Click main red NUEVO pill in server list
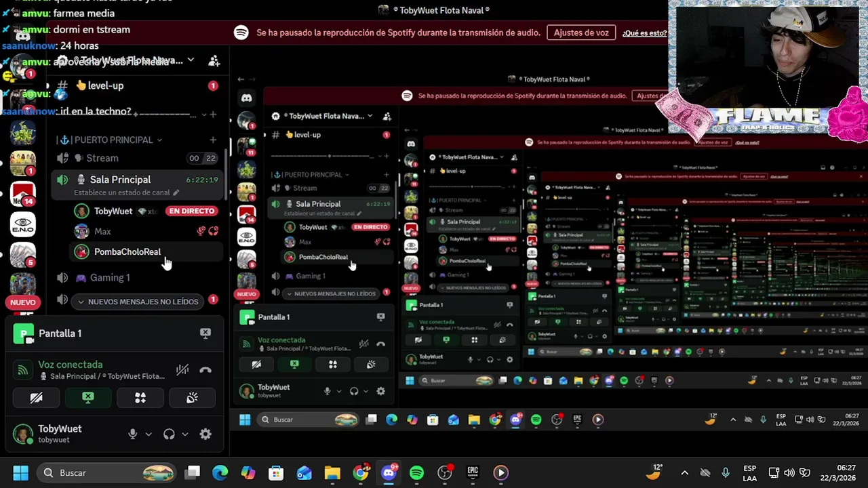 pyautogui.click(x=22, y=302)
